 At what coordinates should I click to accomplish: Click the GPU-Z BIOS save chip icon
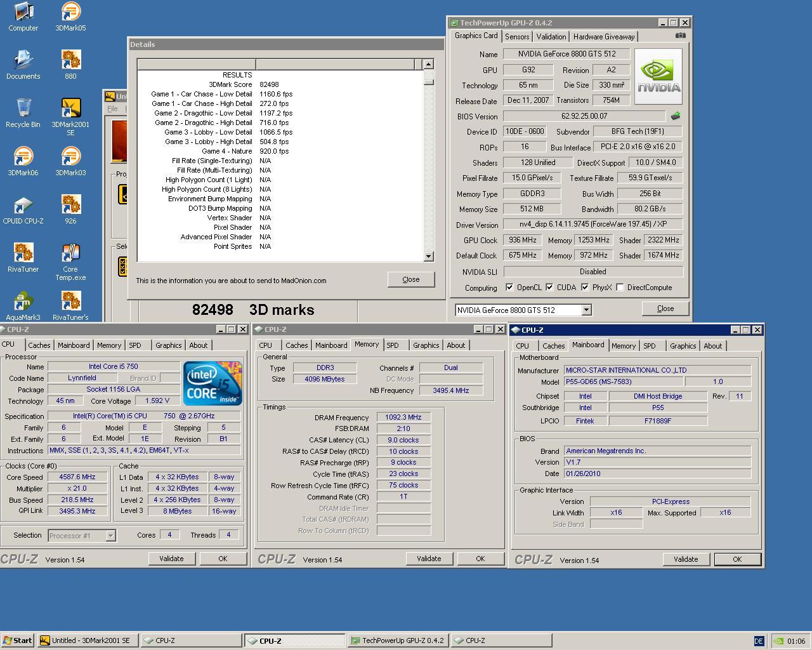676,116
